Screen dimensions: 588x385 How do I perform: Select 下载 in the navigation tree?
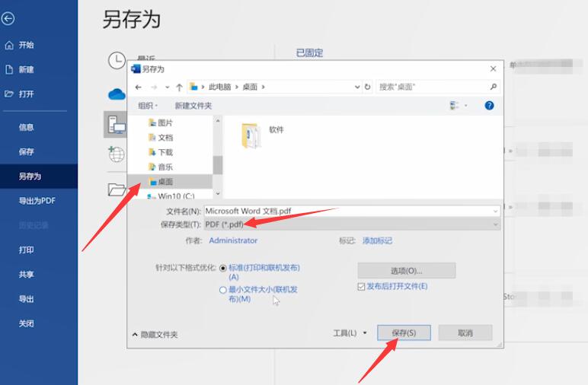pos(161,152)
